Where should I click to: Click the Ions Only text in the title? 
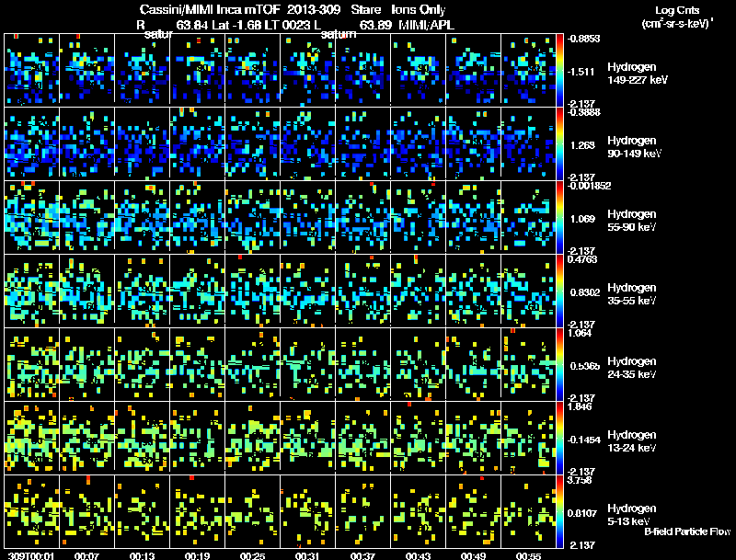pyautogui.click(x=419, y=10)
